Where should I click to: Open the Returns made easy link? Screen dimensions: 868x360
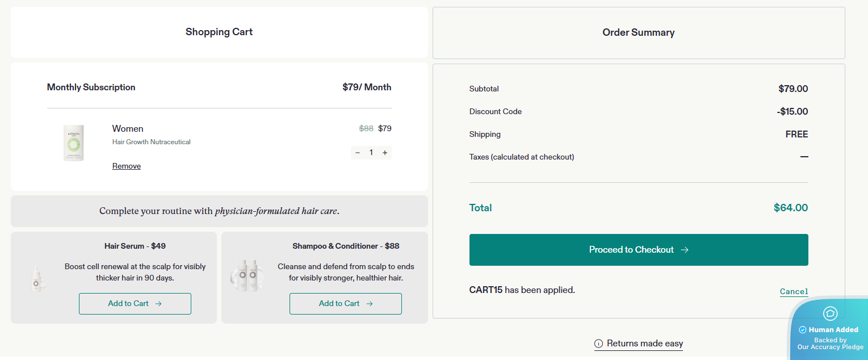(x=644, y=344)
